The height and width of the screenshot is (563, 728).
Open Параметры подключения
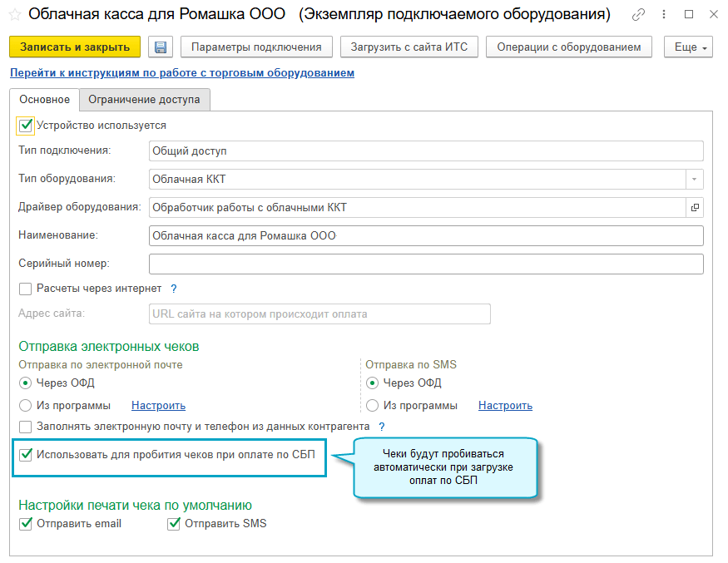coord(256,47)
